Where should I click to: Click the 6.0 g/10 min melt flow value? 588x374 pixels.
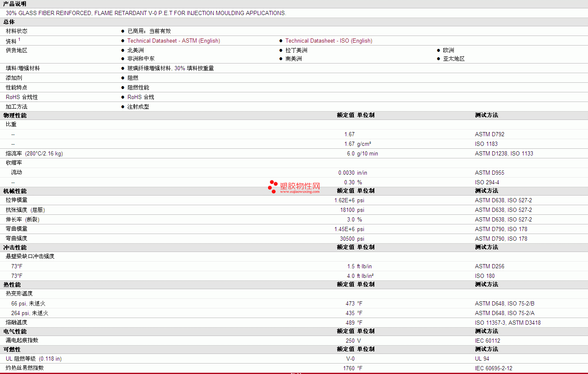362,153
